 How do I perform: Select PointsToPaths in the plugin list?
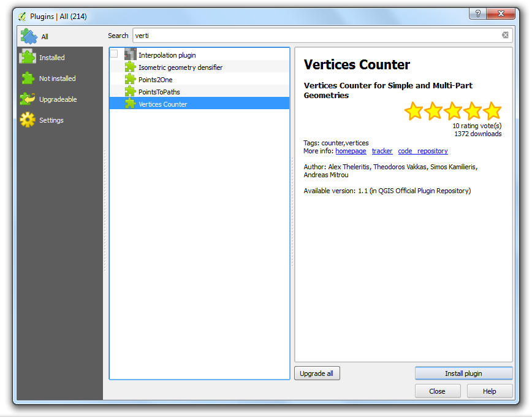pos(200,92)
